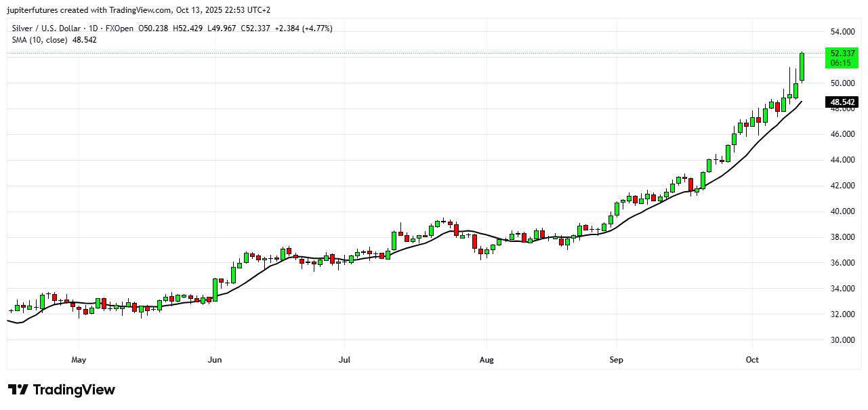
Task: Click the Jul time axis marker
Action: tap(344, 358)
